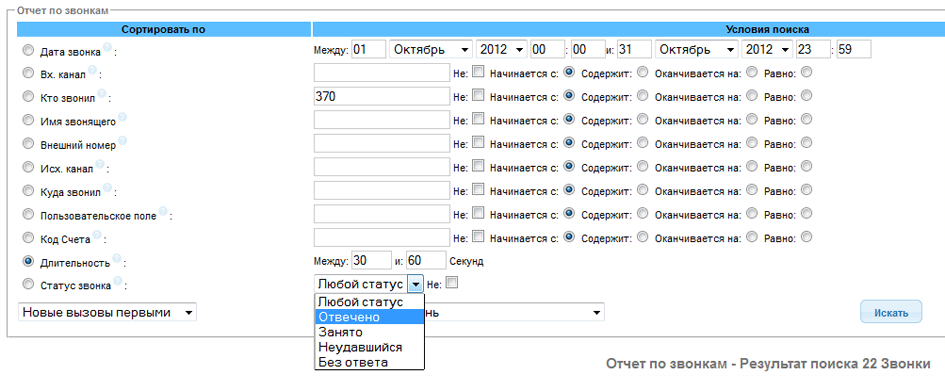The width and height of the screenshot is (945, 376).
Task: Click the Код Счета text field
Action: (382, 237)
